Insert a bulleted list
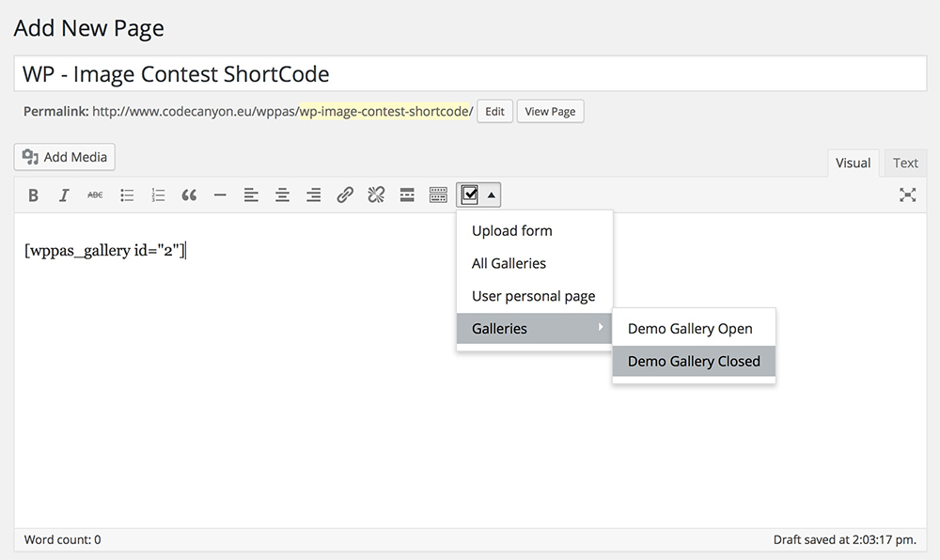Viewport: 940px width, 560px height. pyautogui.click(x=127, y=195)
